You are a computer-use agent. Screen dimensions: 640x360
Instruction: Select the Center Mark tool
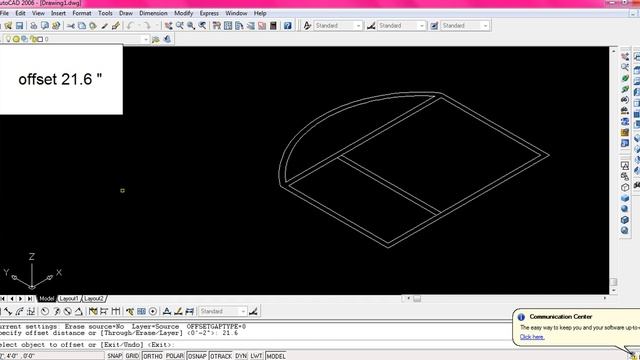click(x=153, y=311)
